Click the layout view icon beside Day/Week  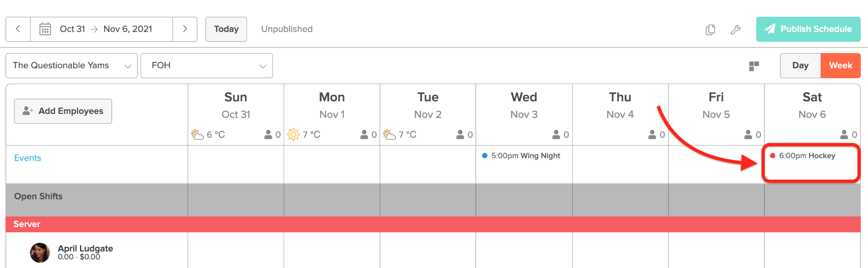[754, 66]
